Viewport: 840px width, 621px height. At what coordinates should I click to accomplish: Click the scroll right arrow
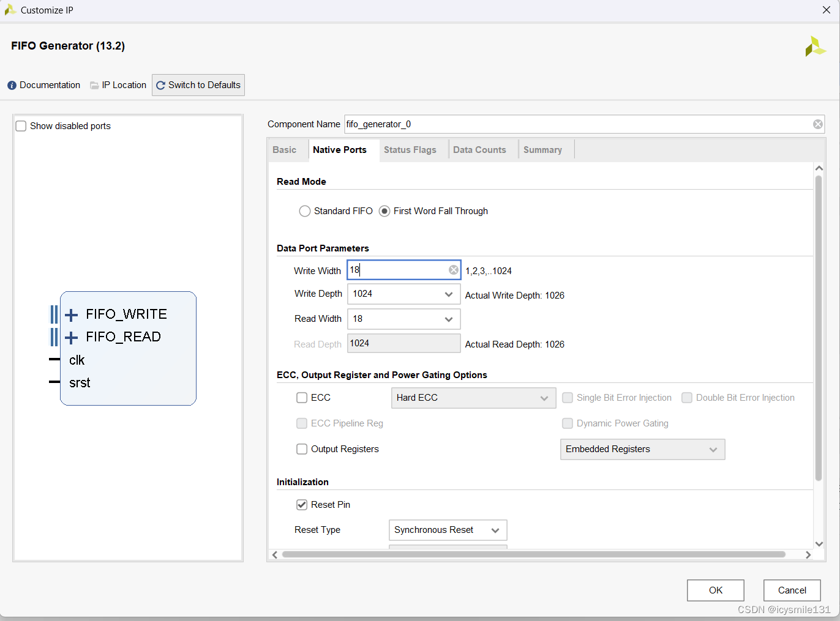pos(808,555)
